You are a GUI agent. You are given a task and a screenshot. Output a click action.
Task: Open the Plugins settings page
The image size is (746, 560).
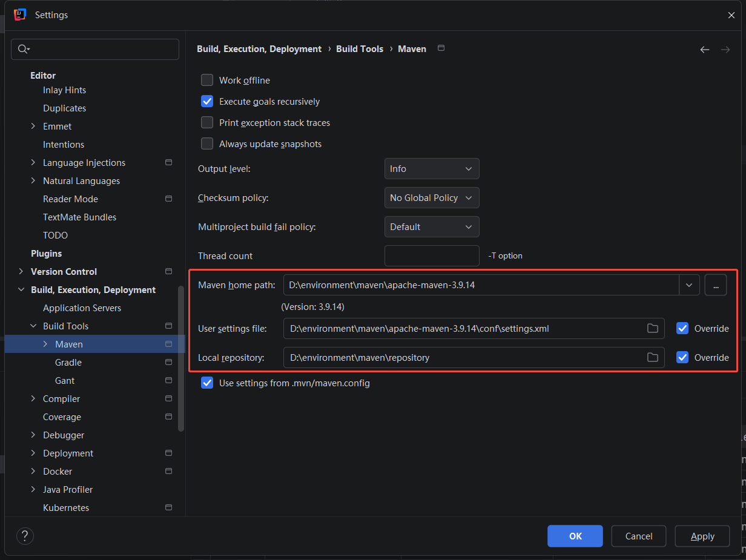[x=46, y=253]
